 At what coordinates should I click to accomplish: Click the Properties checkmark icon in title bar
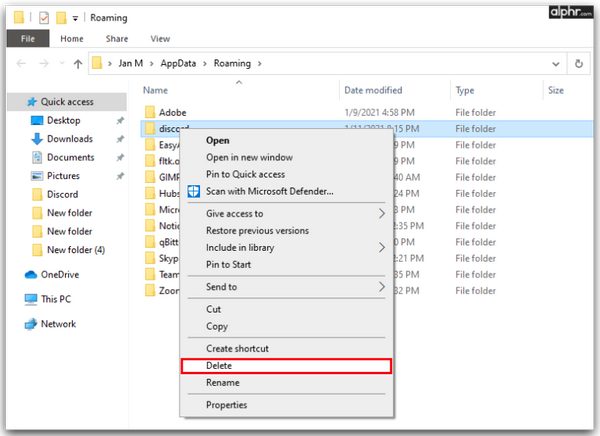44,18
